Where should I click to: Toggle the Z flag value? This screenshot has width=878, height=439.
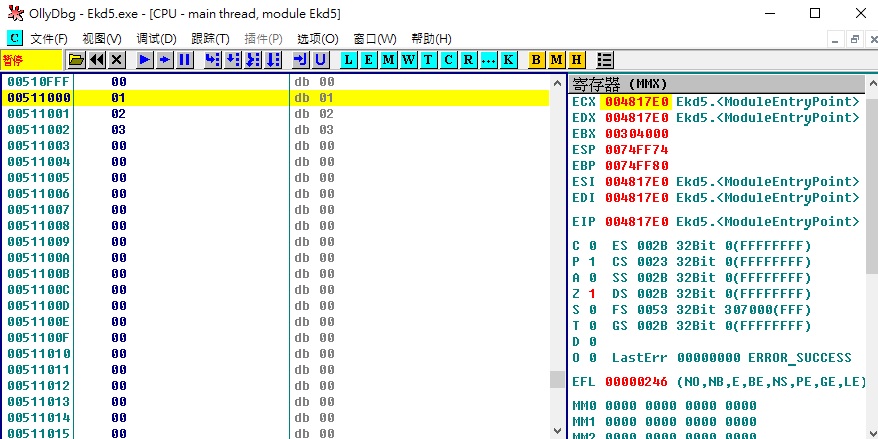592,293
